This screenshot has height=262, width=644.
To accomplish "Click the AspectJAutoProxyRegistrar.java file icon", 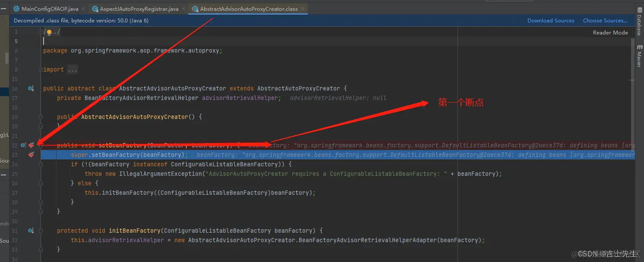I will click(95, 9).
